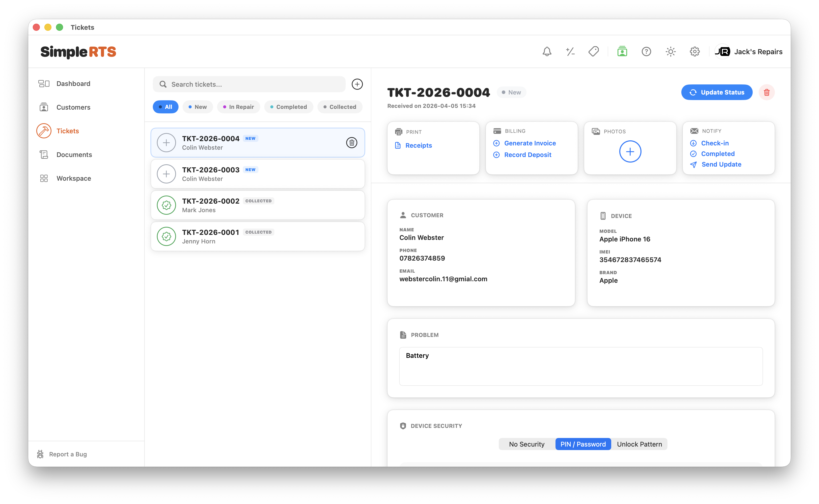Open the Customers sidebar section
Image resolution: width=819 pixels, height=504 pixels.
click(73, 107)
